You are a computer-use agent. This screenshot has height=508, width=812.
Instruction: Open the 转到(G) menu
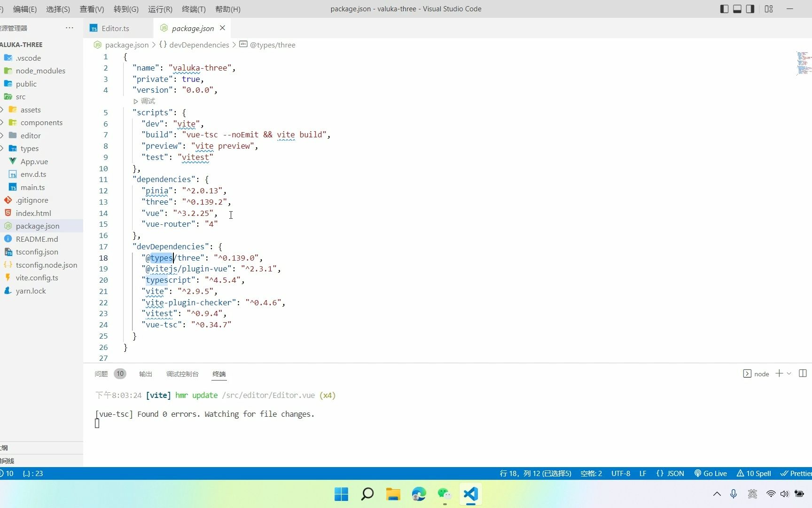click(126, 9)
